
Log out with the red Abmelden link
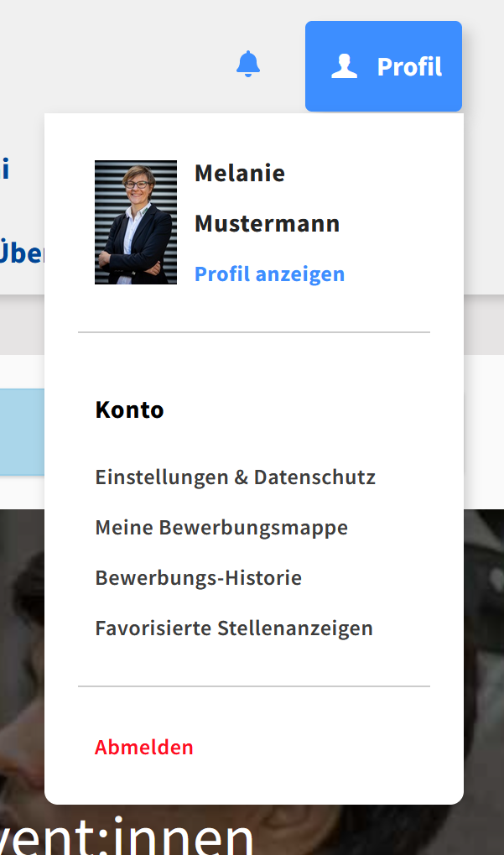[144, 747]
